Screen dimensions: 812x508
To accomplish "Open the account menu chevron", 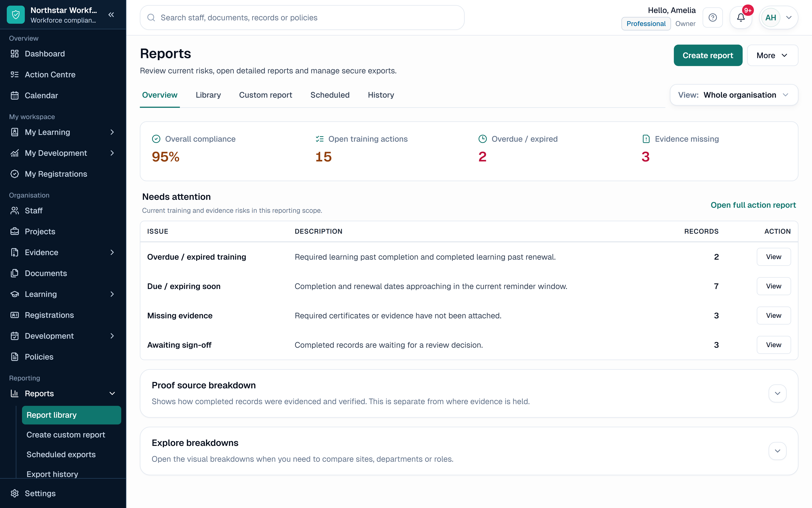I will 789,17.
